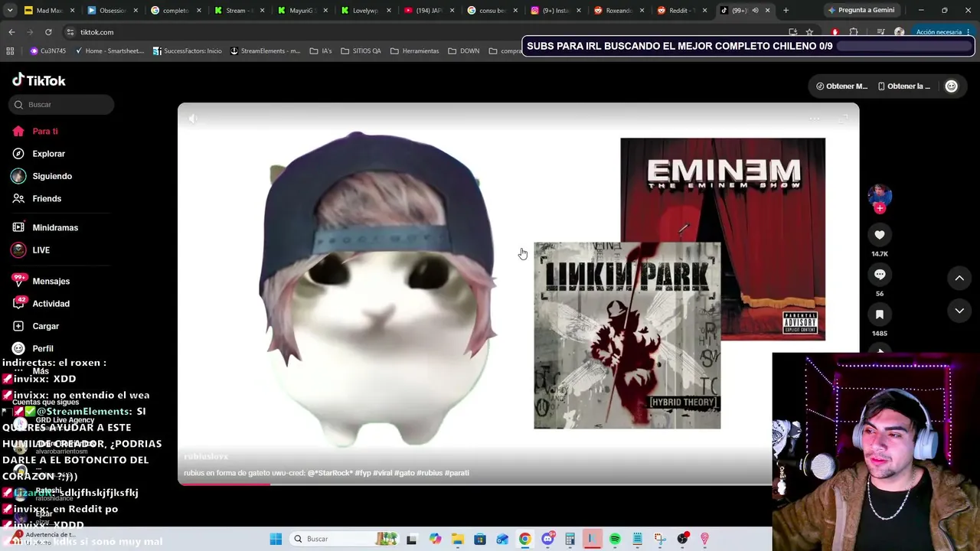980x551 pixels.
Task: Open Calculator from the taskbar
Action: [x=570, y=539]
